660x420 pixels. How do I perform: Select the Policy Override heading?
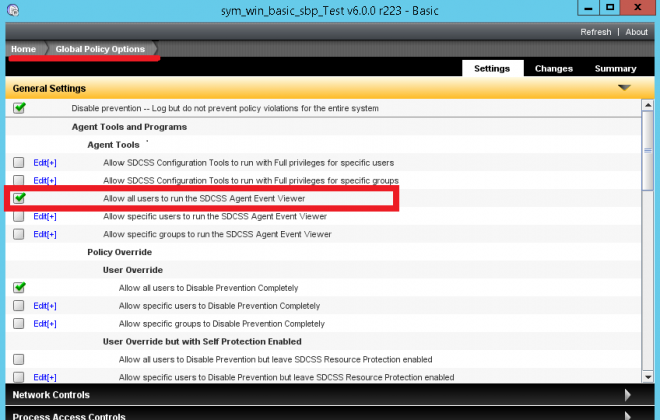pos(120,252)
